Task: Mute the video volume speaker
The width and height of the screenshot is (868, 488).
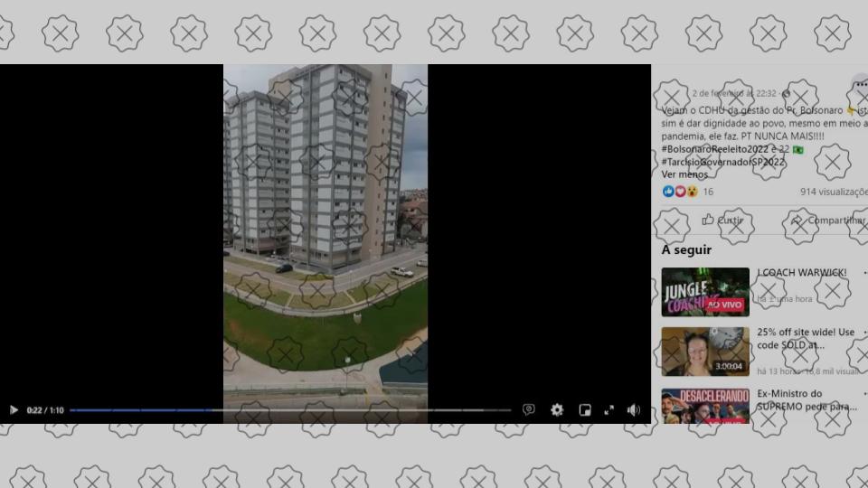Action: point(634,409)
